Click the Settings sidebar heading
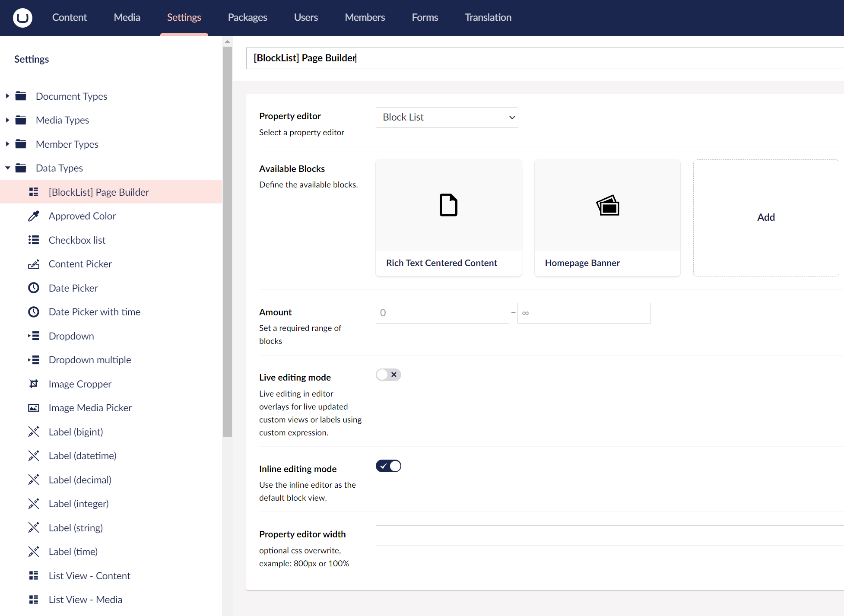844x616 pixels. (32, 59)
